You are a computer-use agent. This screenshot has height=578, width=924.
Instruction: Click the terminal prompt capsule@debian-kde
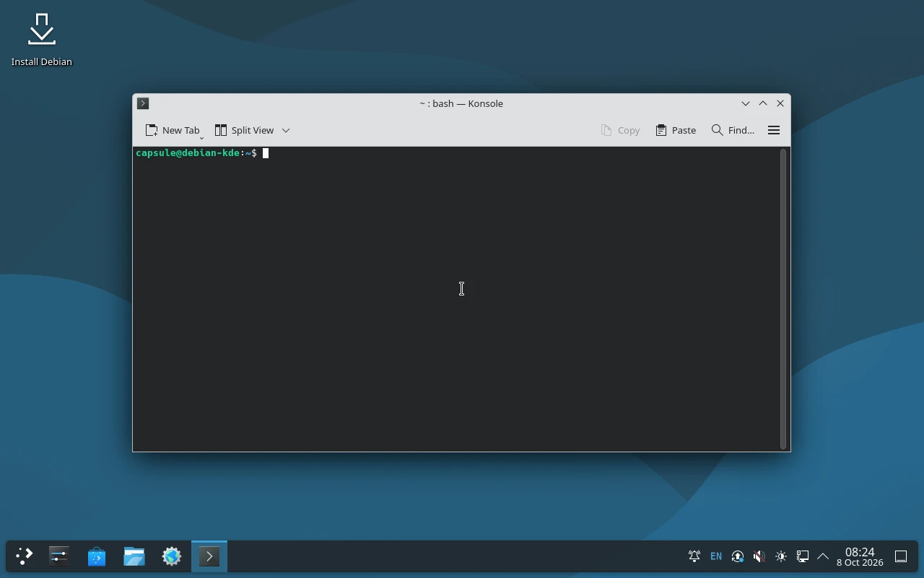pos(188,153)
